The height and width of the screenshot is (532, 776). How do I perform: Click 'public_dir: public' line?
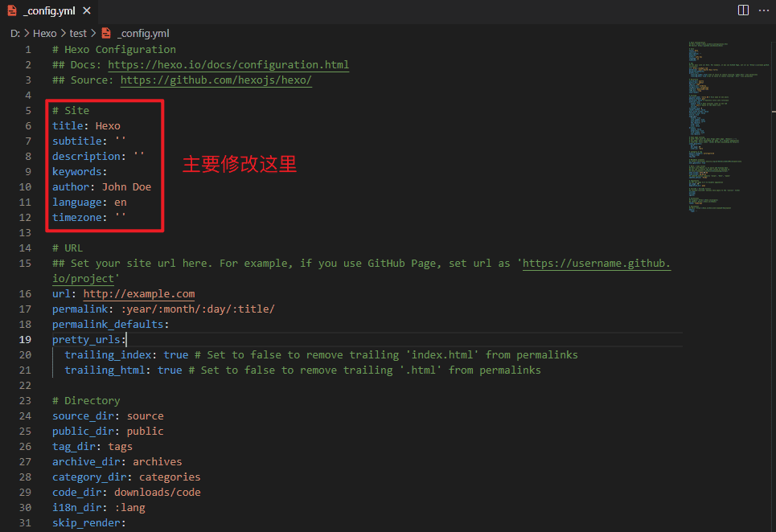[x=108, y=431]
